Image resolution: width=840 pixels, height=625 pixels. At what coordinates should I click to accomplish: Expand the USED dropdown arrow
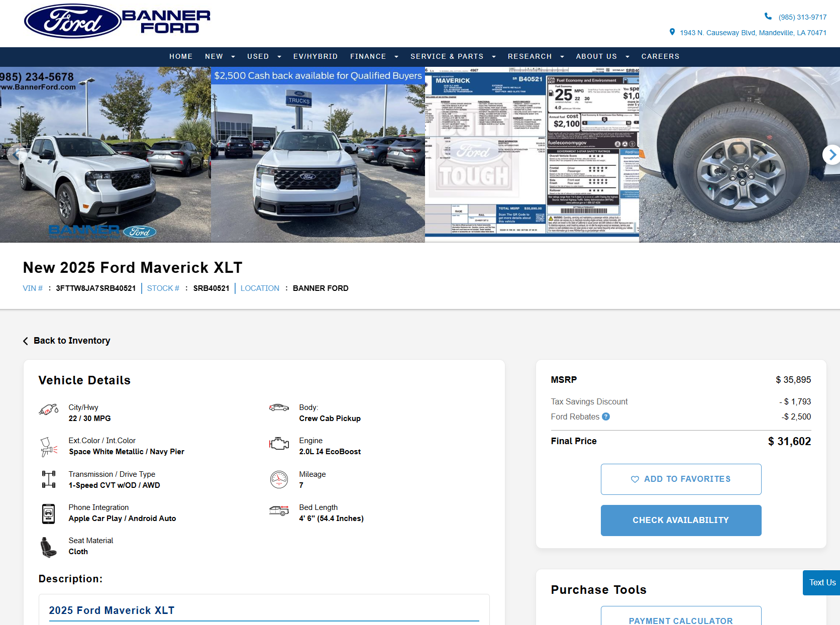coord(279,57)
